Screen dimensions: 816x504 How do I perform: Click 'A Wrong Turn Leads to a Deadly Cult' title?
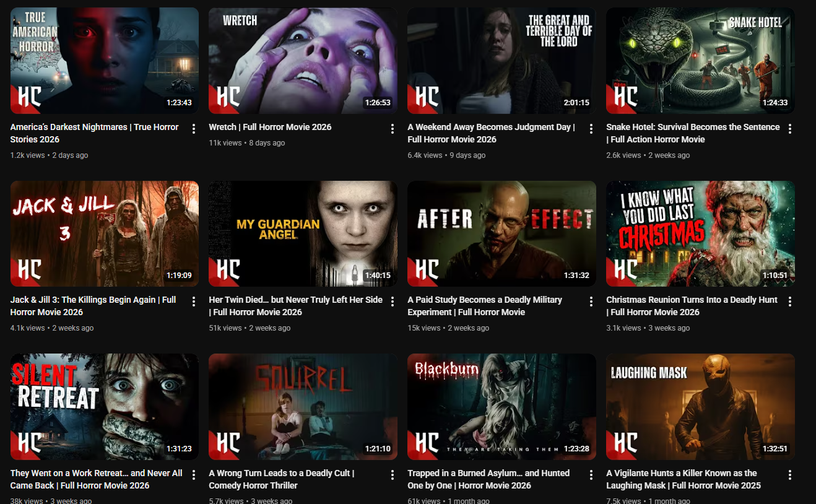[x=282, y=479]
